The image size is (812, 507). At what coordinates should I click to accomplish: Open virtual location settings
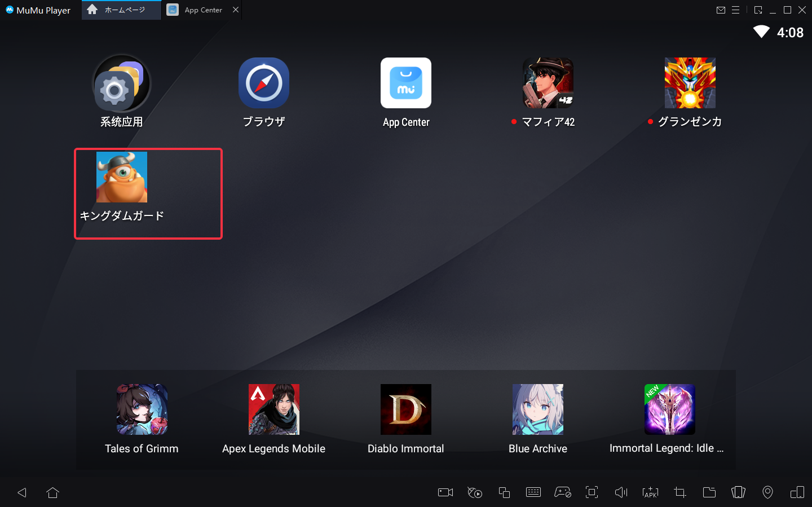(768, 492)
